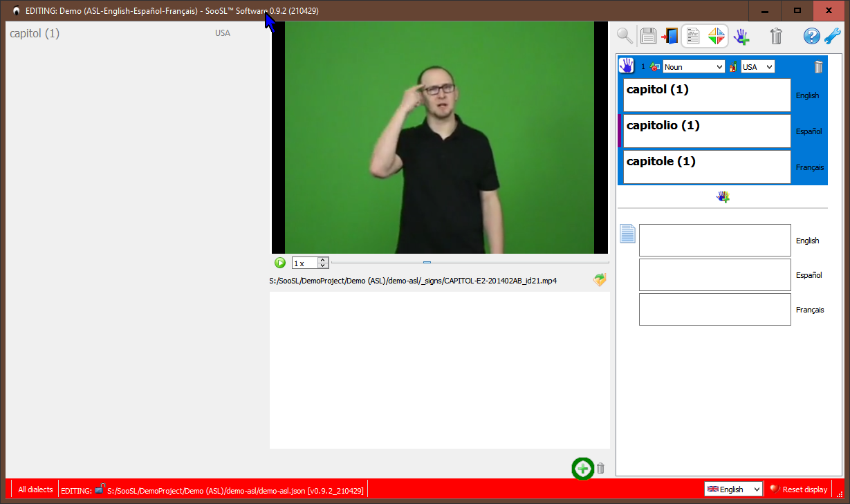Click the All dialects status bar button
The image size is (850, 504).
(x=35, y=489)
